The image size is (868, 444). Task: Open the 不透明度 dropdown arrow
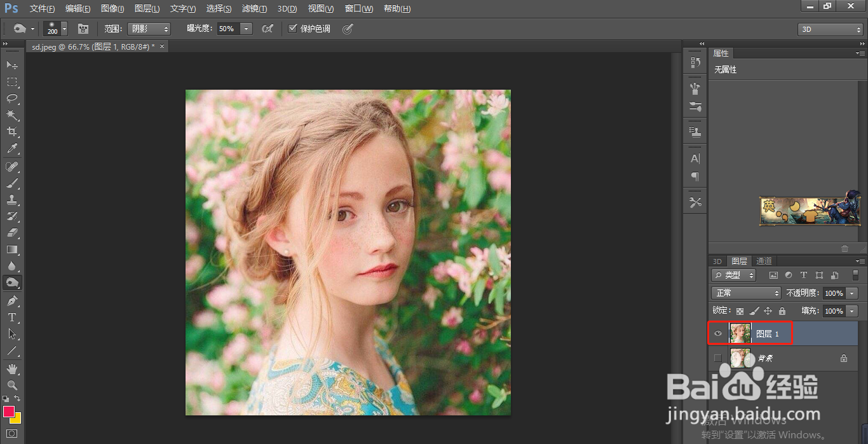click(x=852, y=293)
